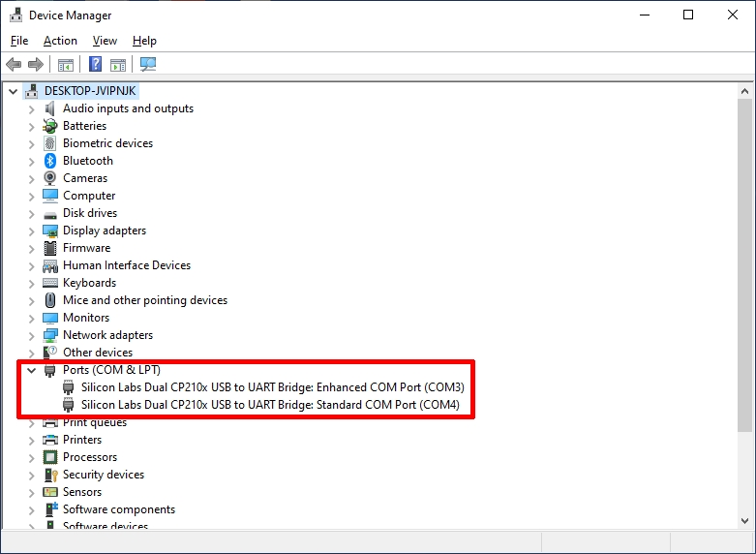Click the vertical scrollbar thumb

tap(744, 265)
